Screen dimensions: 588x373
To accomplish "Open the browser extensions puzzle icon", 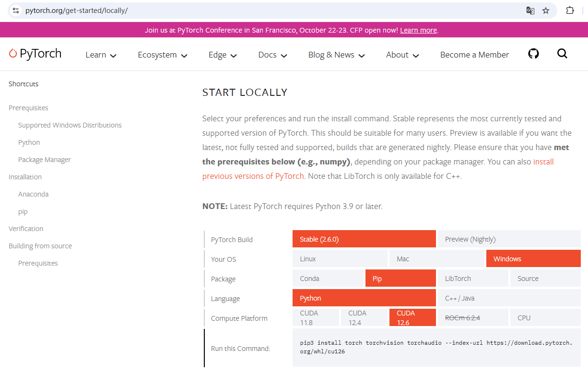I will 570,11.
